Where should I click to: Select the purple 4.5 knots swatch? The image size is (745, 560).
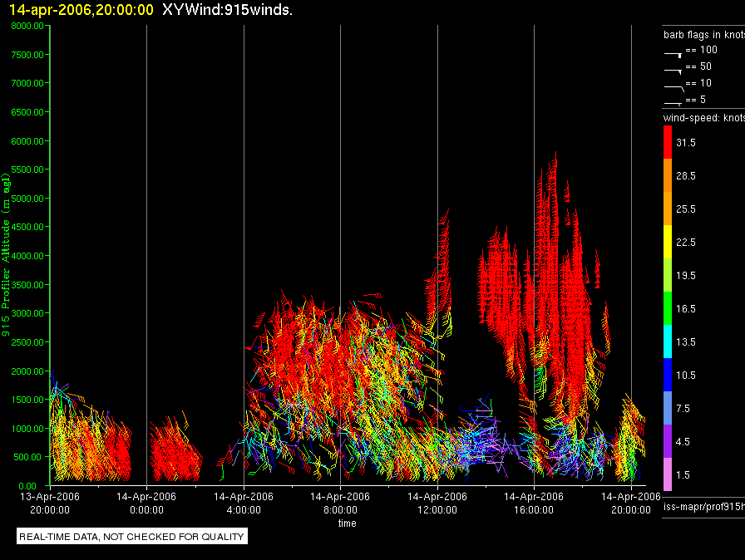pyautogui.click(x=668, y=441)
